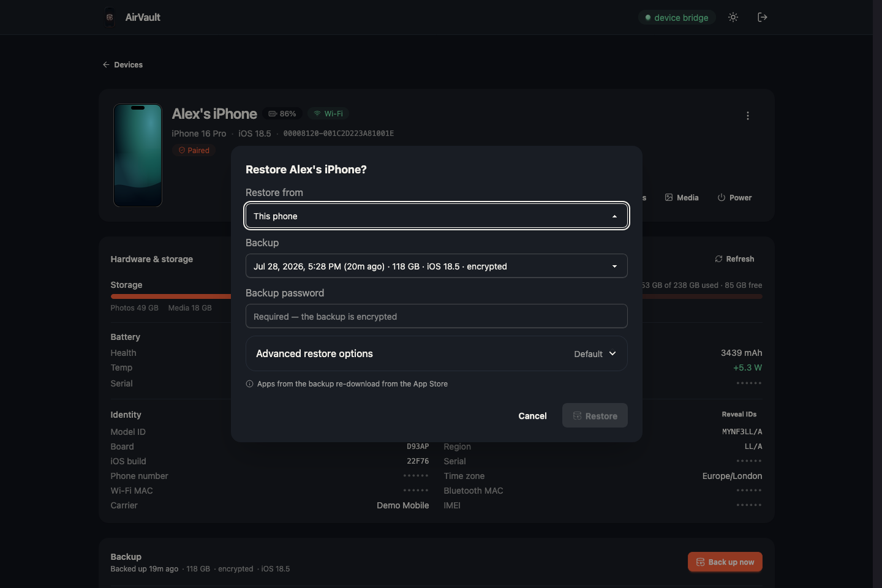The image size is (882, 588).
Task: Click the hidden IMEI dots
Action: point(749,505)
